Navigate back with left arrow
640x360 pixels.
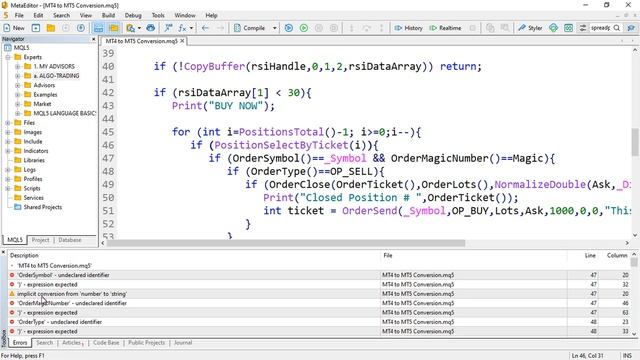coord(205,28)
